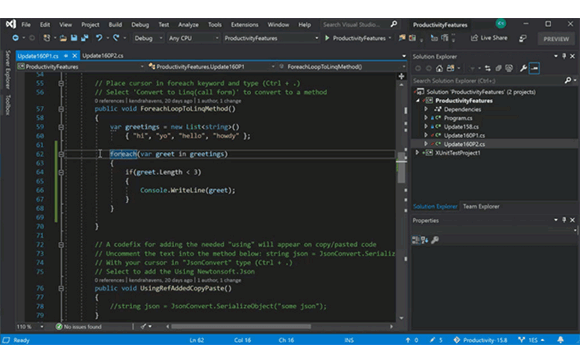
Task: Click the Send Feedback icon
Action: [x=523, y=38]
